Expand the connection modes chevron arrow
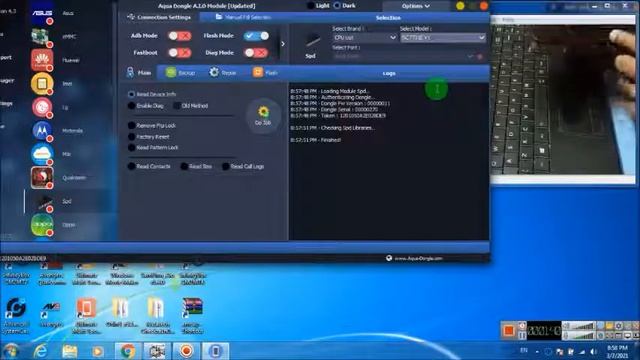Screen dimensions: 640x360 tap(283, 44)
